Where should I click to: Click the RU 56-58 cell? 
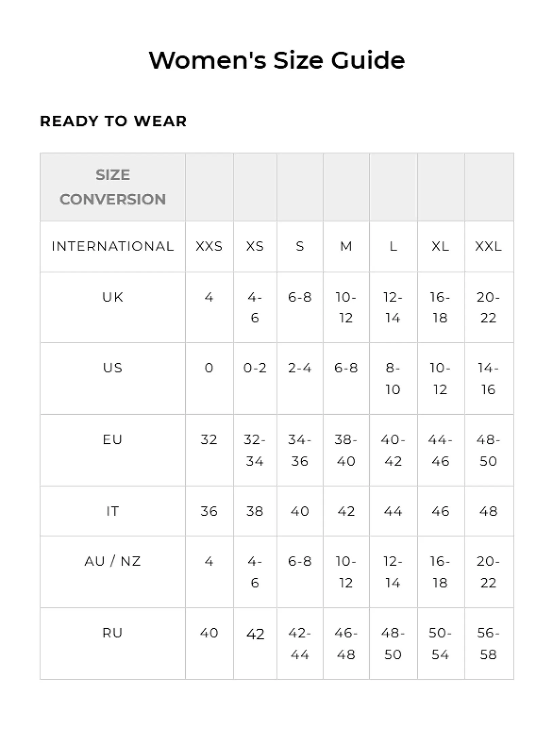point(488,644)
